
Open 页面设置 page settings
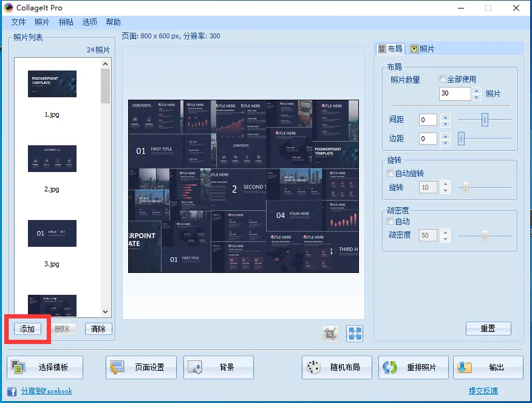point(141,367)
